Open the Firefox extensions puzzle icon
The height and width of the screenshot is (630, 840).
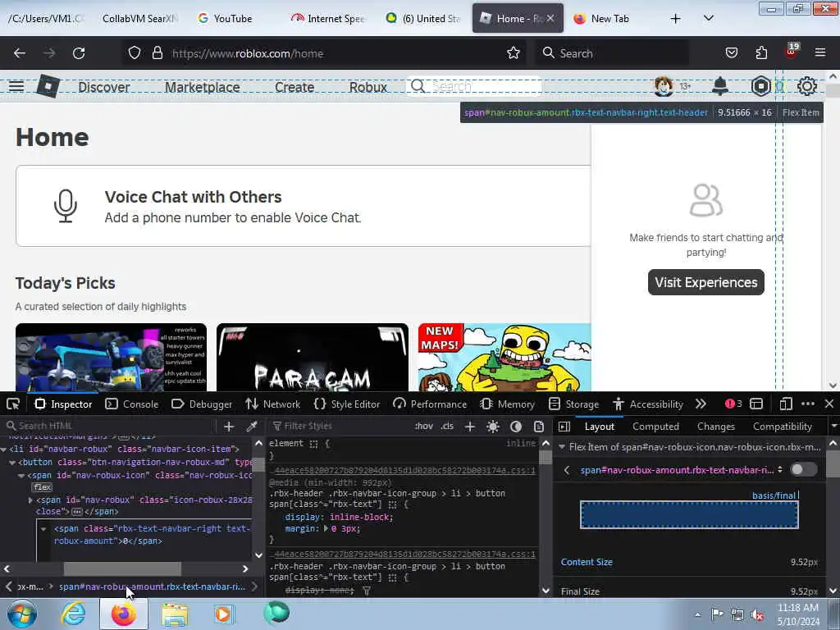761,53
